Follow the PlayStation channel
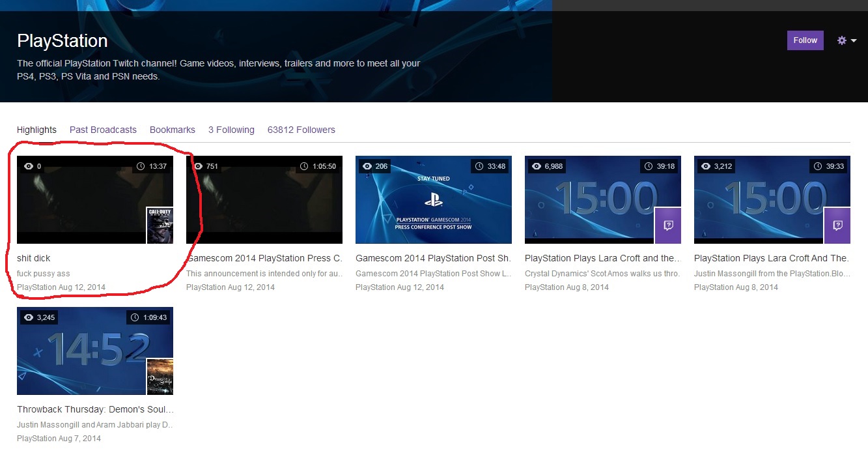Image resolution: width=868 pixels, height=464 pixels. click(805, 40)
